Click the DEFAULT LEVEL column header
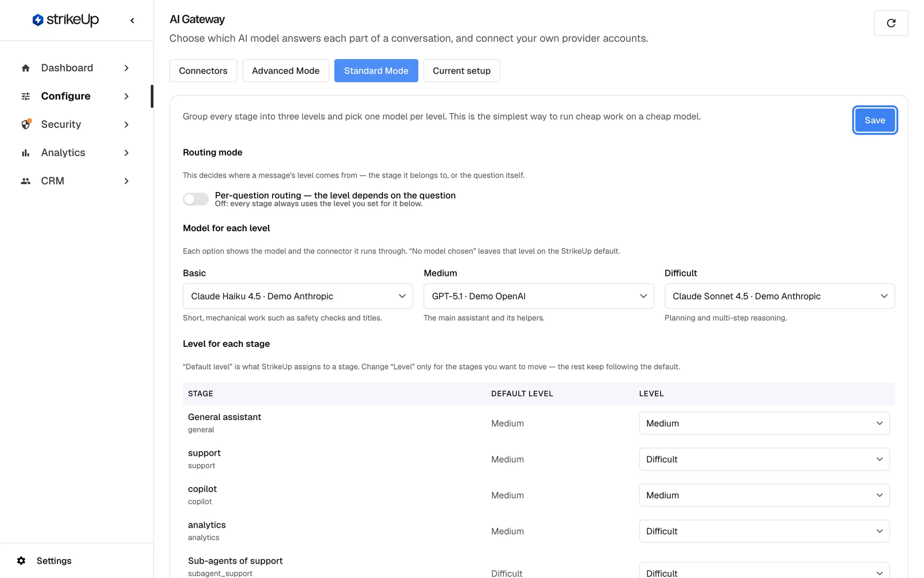The image size is (924, 578). coord(522,394)
